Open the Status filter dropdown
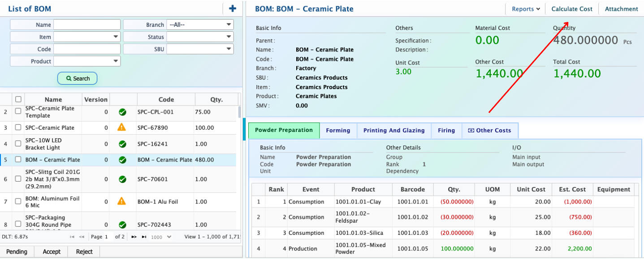Screen dimensions: 644x259 tap(200, 37)
